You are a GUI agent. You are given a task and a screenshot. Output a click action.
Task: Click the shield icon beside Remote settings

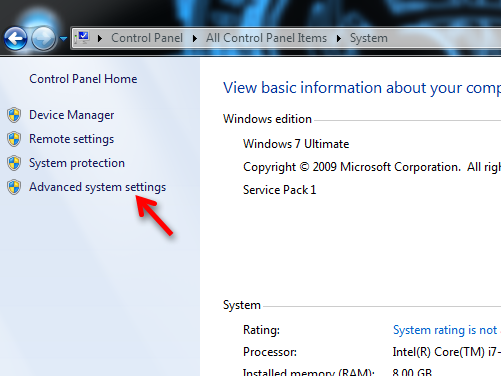14,139
